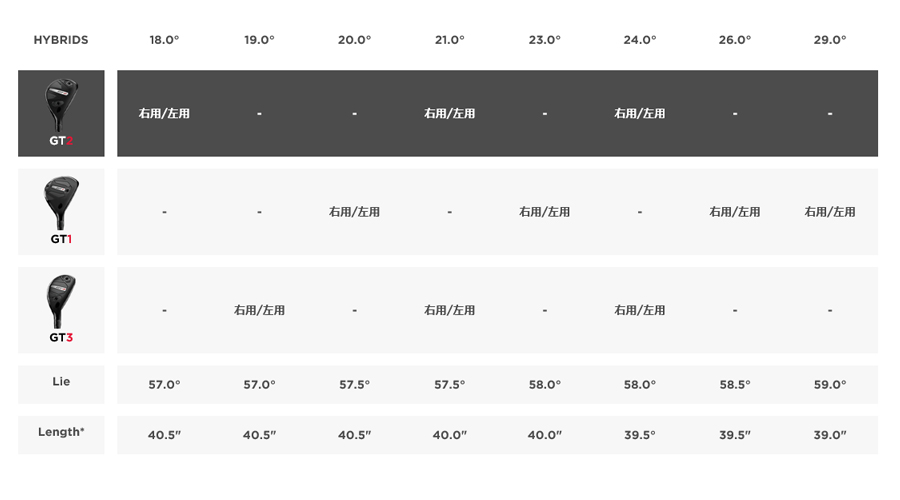Click GT3 右用/左用 cell under 19.0°

click(x=259, y=310)
